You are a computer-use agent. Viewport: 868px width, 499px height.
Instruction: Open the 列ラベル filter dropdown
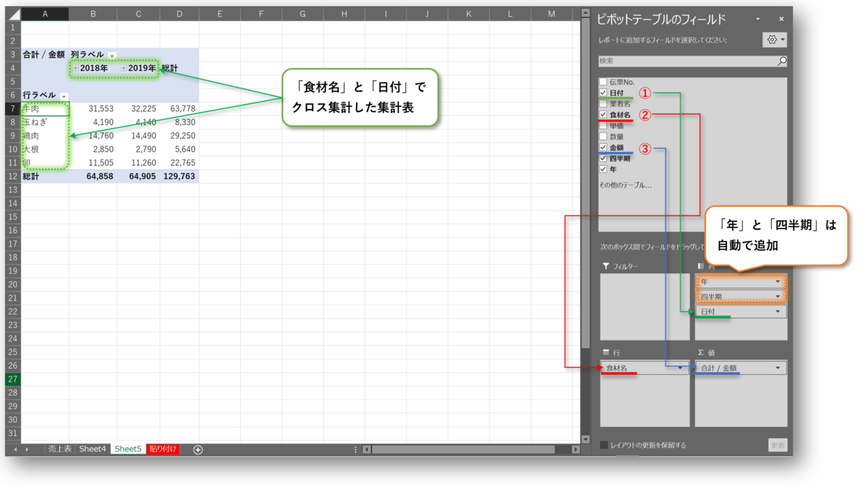coord(111,54)
